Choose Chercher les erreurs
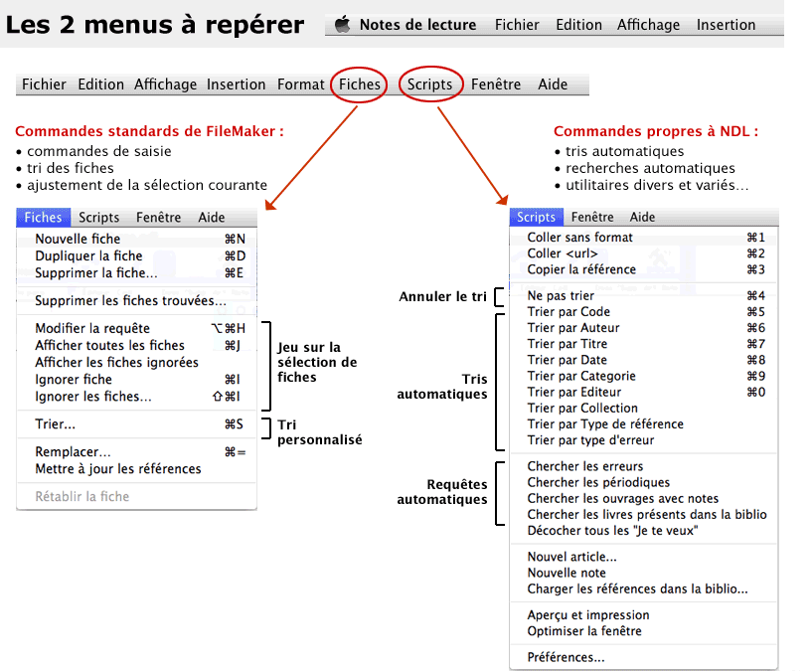This screenshot has width=812, height=671. coord(644,466)
